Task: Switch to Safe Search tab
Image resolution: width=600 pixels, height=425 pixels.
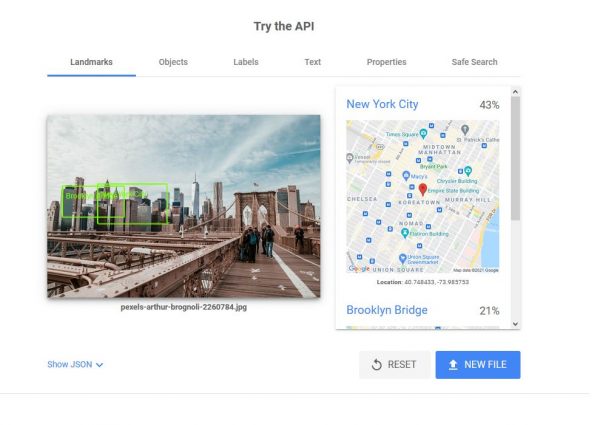Action: point(474,62)
